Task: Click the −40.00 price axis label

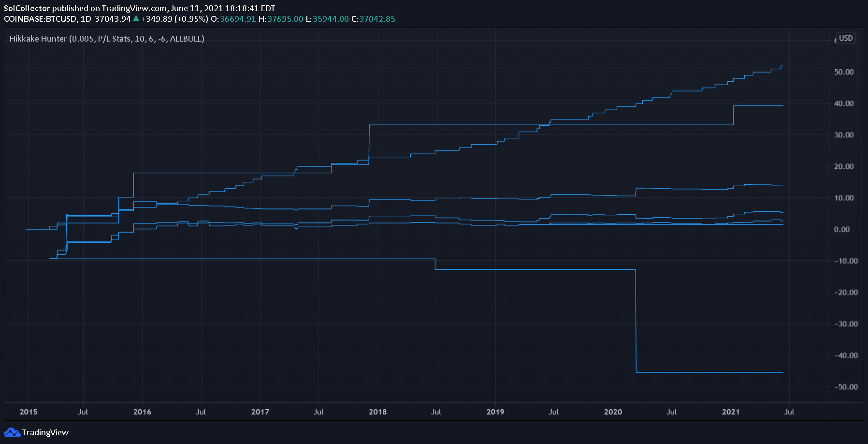Action: pos(846,355)
